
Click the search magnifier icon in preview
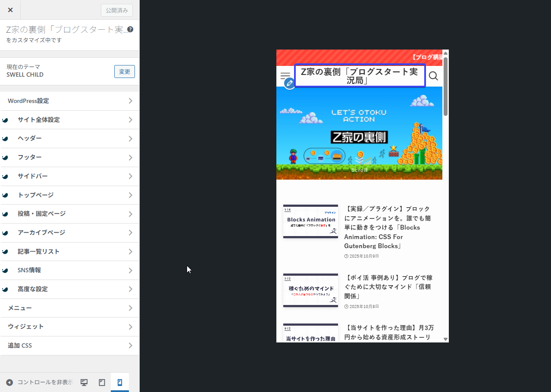tap(433, 76)
